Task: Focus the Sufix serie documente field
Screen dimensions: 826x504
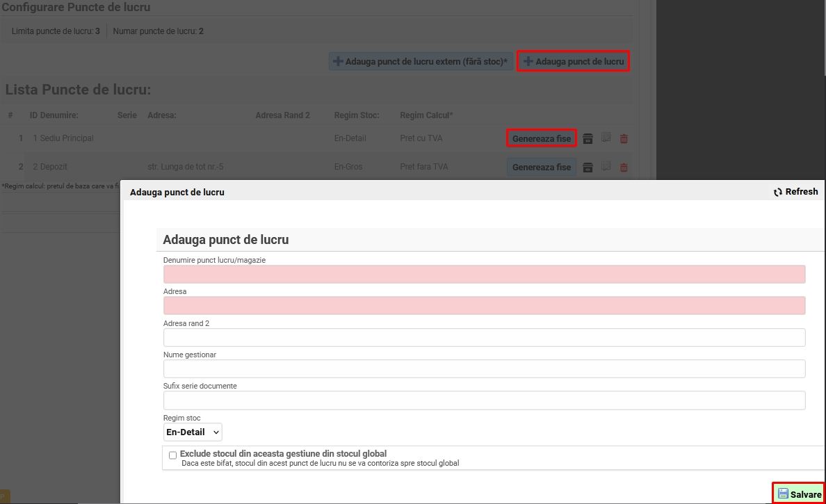Action: (484, 400)
